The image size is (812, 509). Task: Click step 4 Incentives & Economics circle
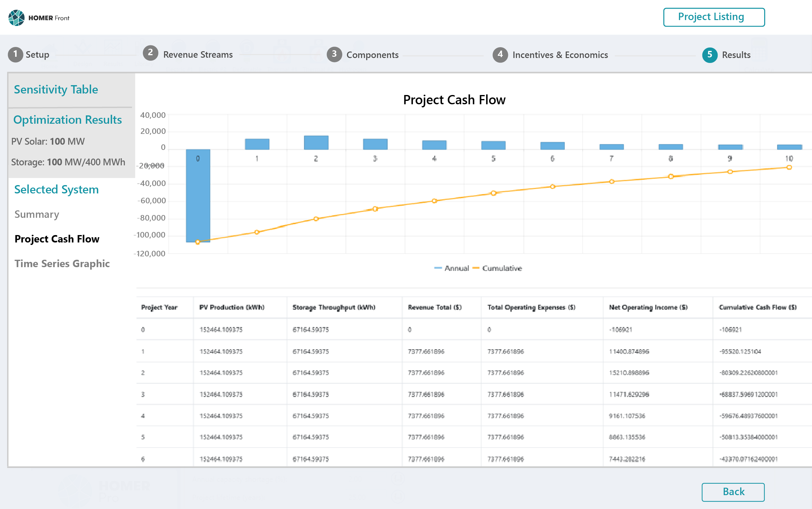[x=500, y=55]
